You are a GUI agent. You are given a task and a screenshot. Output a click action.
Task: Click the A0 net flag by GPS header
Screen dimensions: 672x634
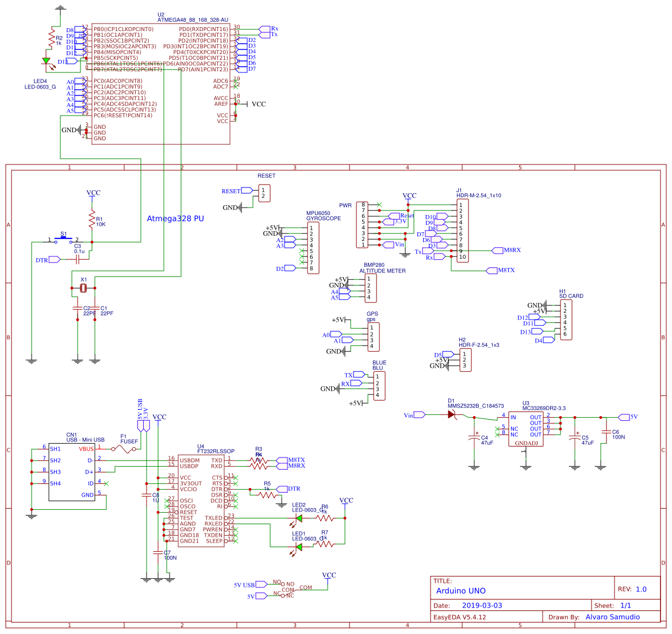tap(336, 334)
